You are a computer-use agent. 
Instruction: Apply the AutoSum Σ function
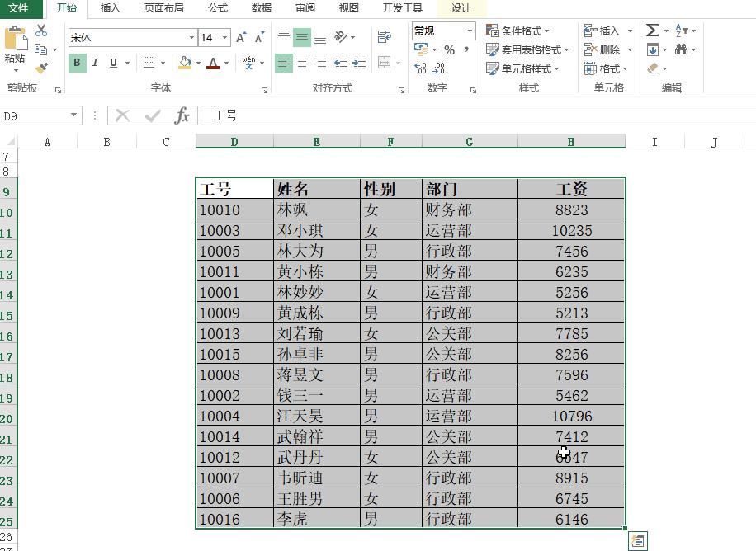coord(651,29)
